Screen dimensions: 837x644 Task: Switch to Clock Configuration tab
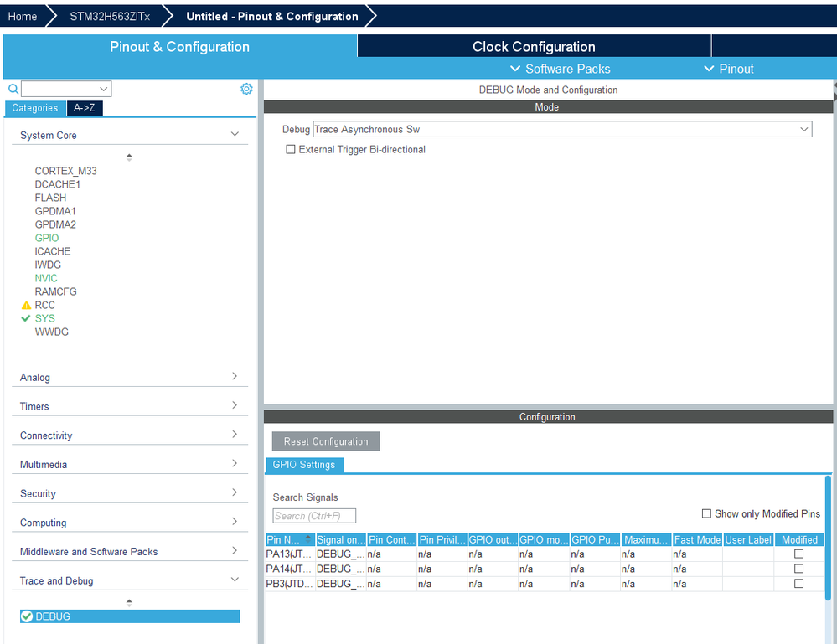pyautogui.click(x=534, y=46)
